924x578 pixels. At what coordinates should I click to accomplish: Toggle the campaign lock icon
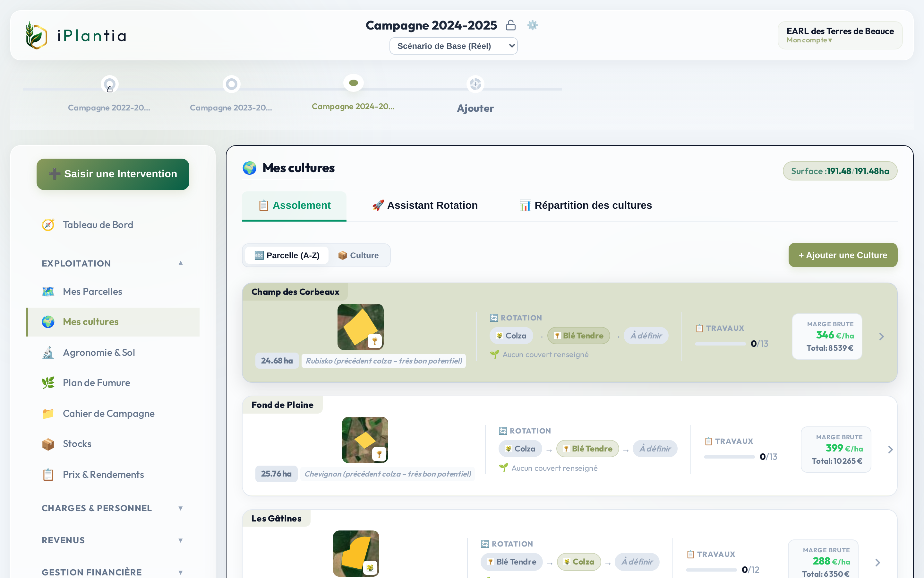click(510, 25)
